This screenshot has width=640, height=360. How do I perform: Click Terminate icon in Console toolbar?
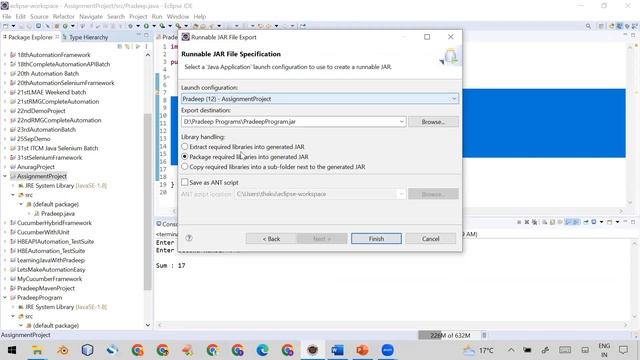tap(519, 222)
